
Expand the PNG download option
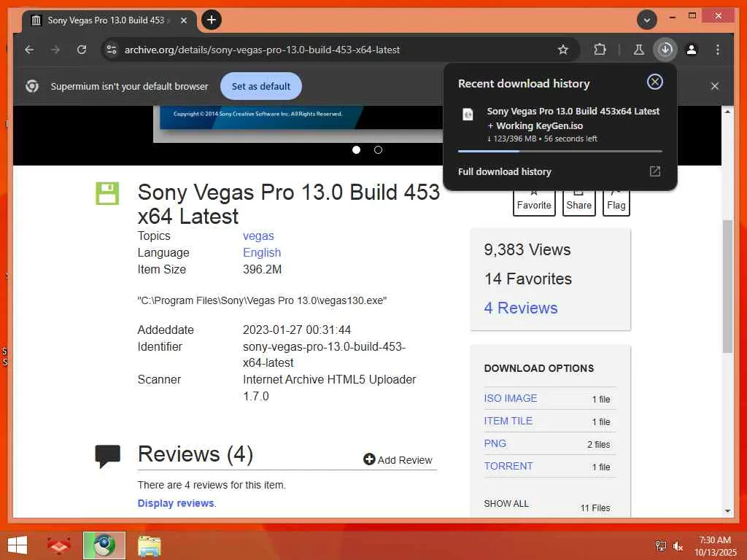tap(495, 443)
